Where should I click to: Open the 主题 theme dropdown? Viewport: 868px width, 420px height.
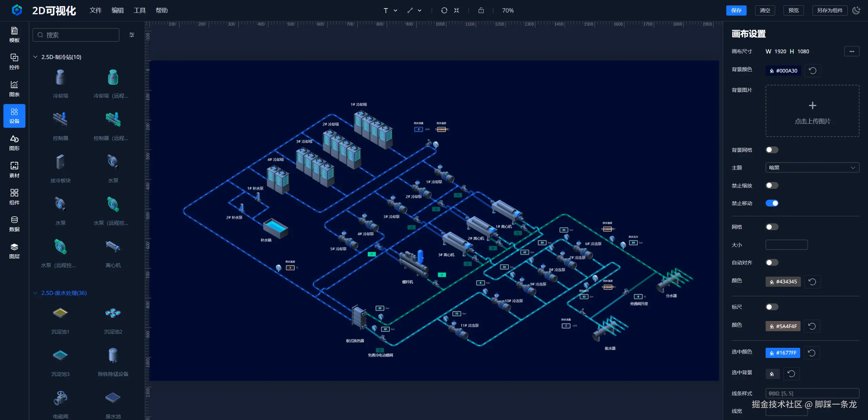tap(812, 167)
